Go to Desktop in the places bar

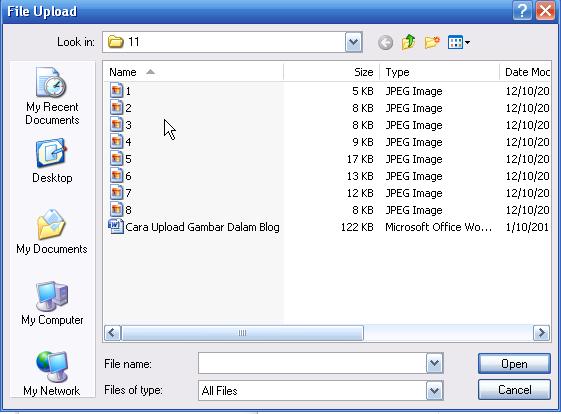click(52, 161)
